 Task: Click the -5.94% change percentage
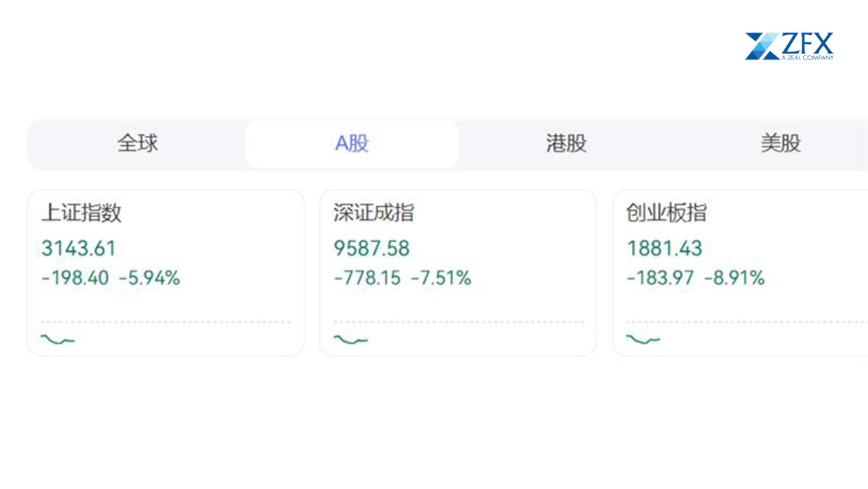(x=149, y=278)
